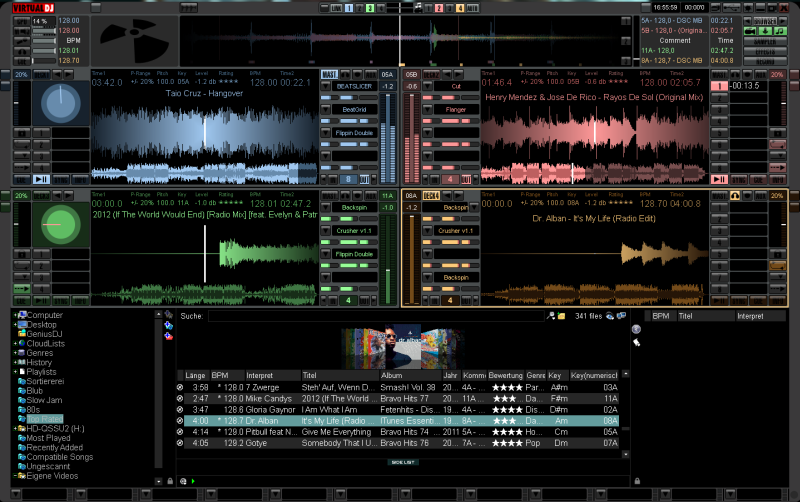This screenshot has width=800, height=502.
Task: Click the green video camera icon
Action: click(x=750, y=31)
